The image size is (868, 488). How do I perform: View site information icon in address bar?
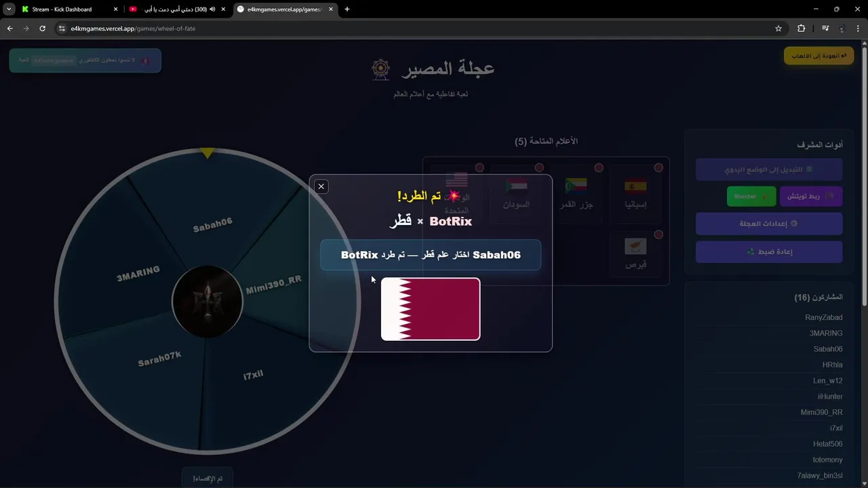click(x=62, y=28)
